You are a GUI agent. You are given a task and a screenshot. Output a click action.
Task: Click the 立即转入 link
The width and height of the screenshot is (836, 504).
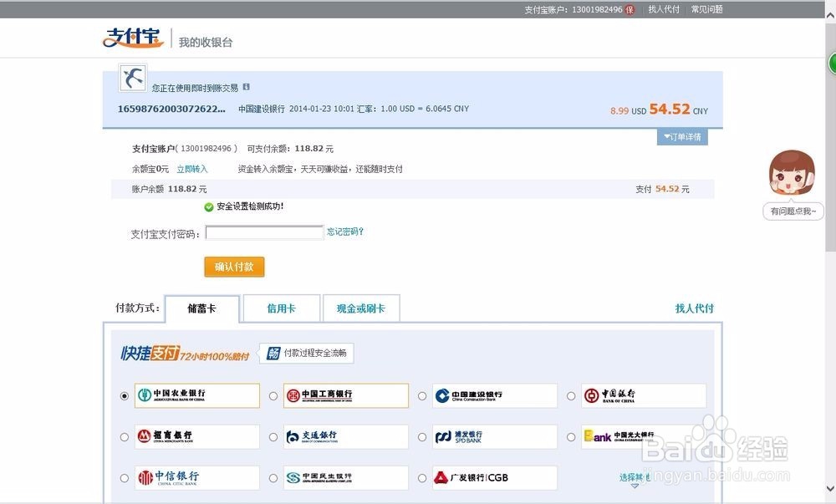point(192,169)
